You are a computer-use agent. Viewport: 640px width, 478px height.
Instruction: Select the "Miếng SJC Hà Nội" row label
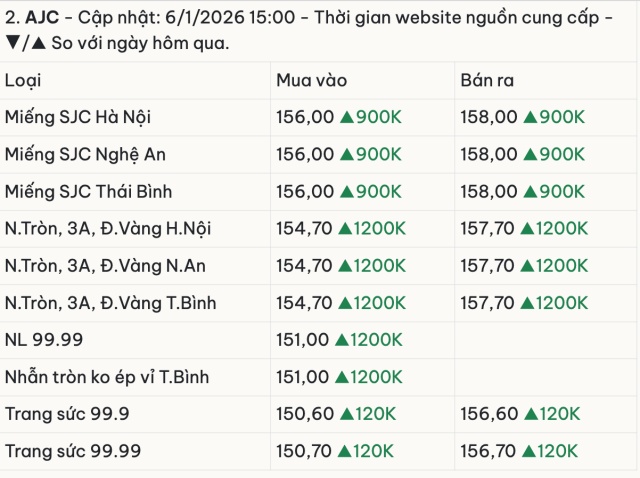78,118
